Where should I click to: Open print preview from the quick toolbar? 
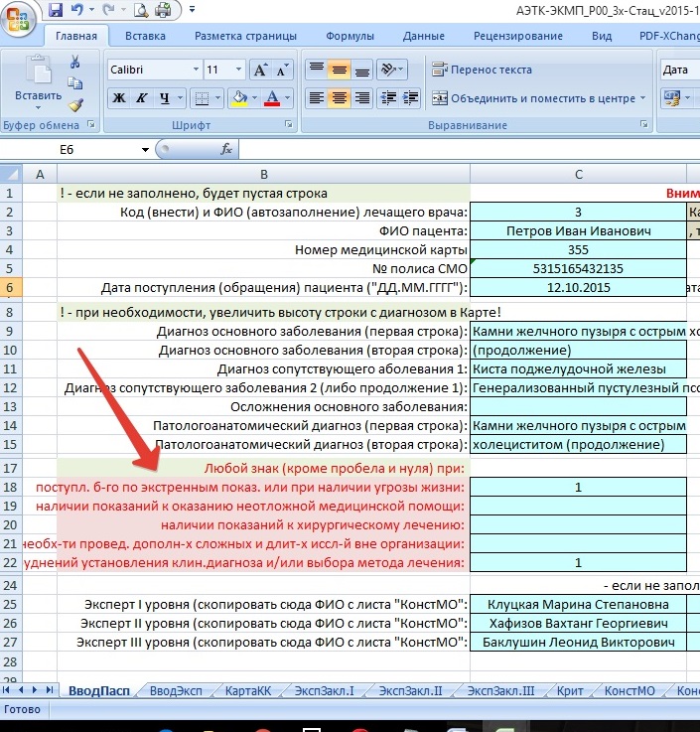141,10
